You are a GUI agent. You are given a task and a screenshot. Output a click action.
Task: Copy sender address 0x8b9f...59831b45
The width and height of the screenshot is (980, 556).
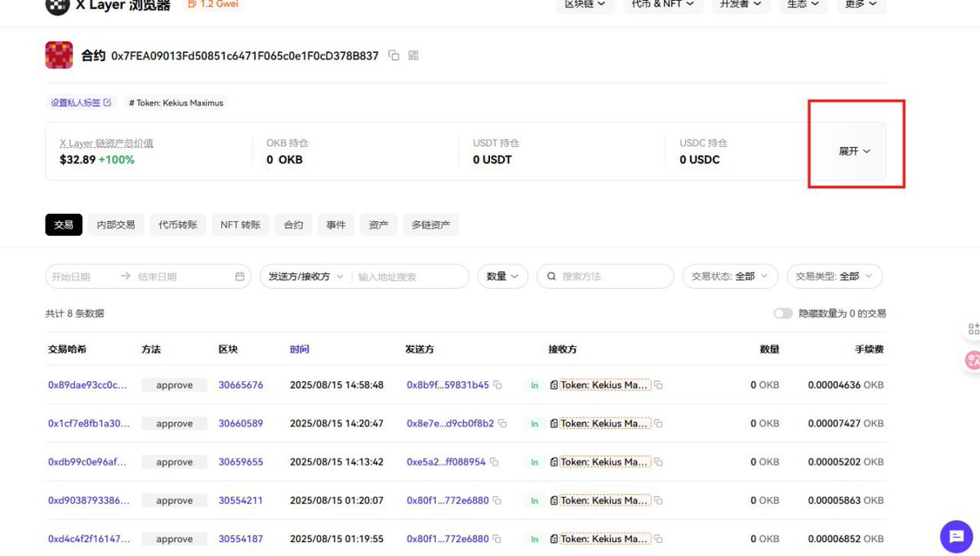pos(497,385)
